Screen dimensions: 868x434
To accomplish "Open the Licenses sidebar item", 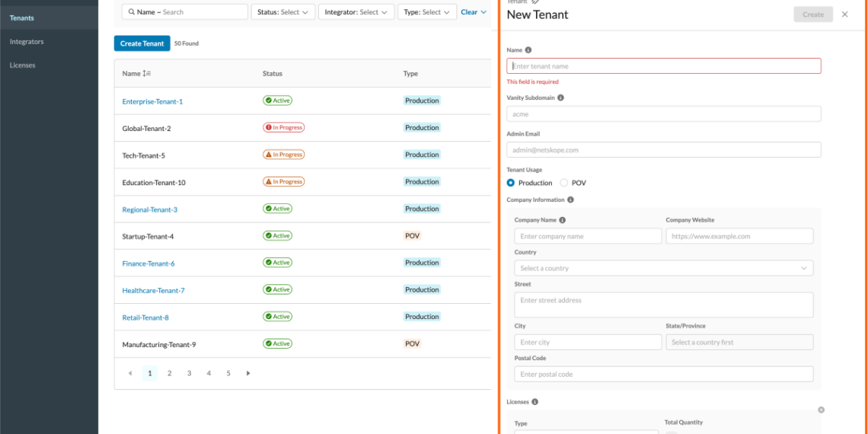I will coord(22,65).
